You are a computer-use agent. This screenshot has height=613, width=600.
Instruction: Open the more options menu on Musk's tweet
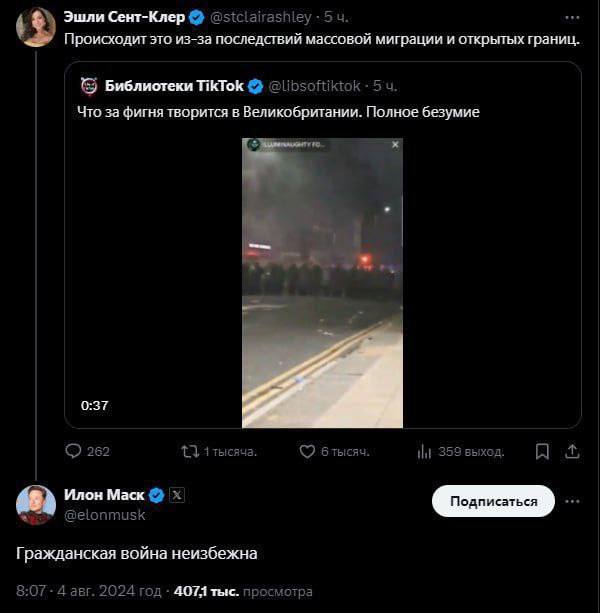coord(572,501)
